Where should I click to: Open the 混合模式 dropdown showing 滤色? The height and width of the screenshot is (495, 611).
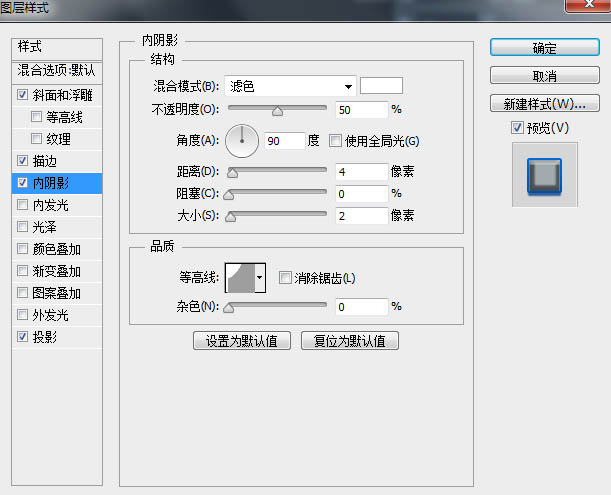(290, 86)
